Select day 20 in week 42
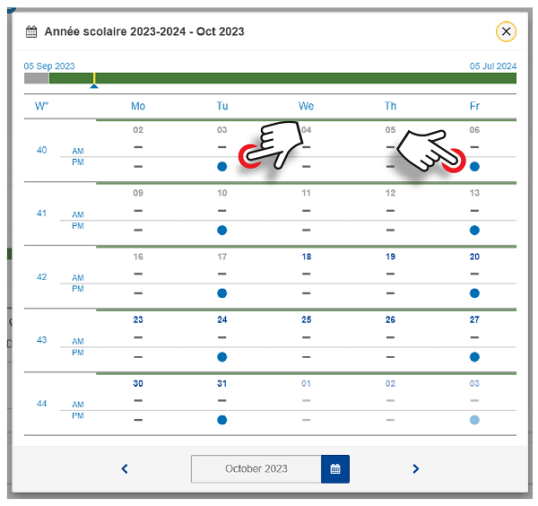Viewport: 538px width, 506px height. 475,257
